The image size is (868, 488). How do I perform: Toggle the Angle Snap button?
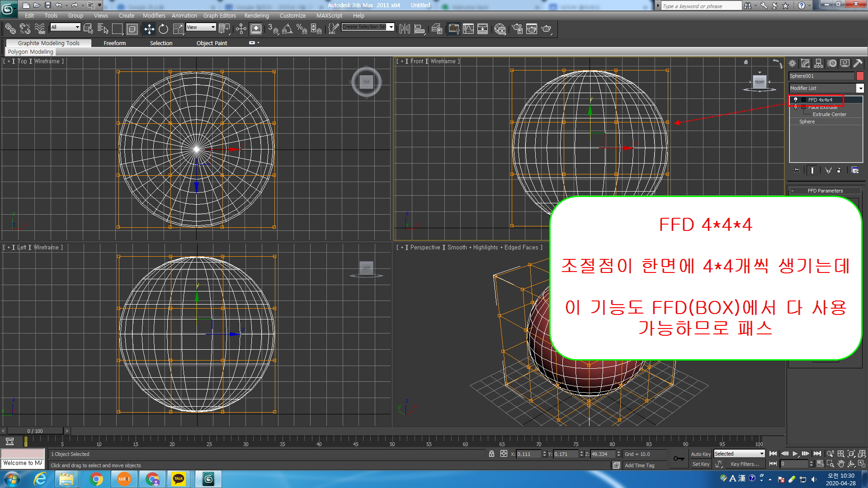click(287, 29)
